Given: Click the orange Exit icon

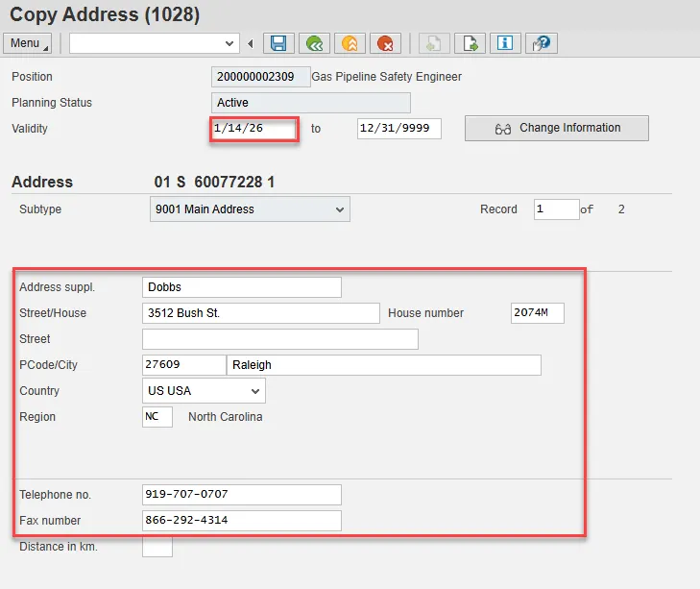Looking at the screenshot, I should pyautogui.click(x=350, y=43).
